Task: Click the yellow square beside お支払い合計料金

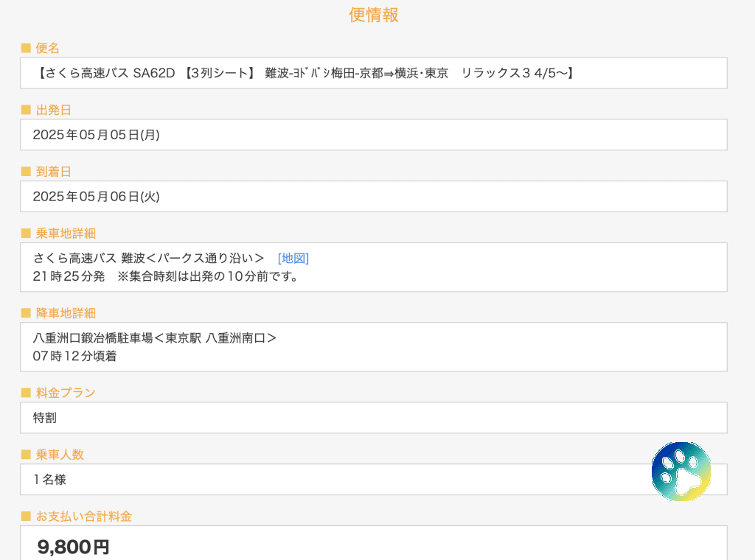Action: click(26, 517)
